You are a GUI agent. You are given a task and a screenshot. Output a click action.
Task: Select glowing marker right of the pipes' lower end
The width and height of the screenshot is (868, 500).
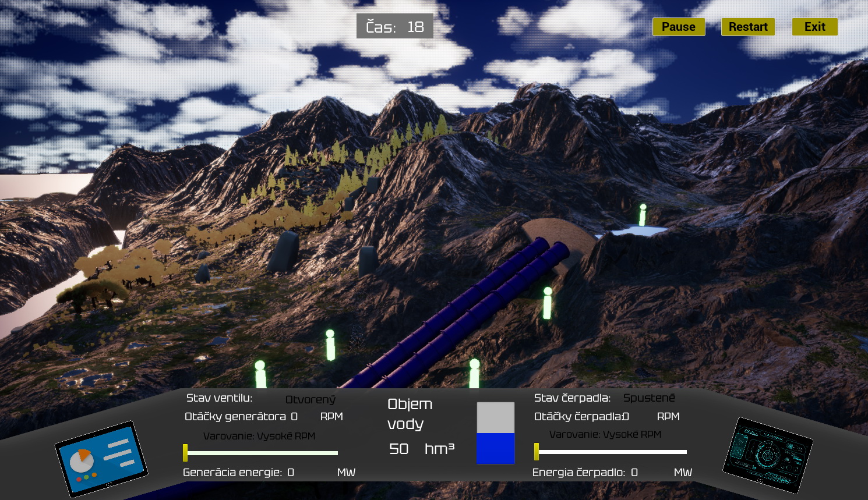click(474, 374)
